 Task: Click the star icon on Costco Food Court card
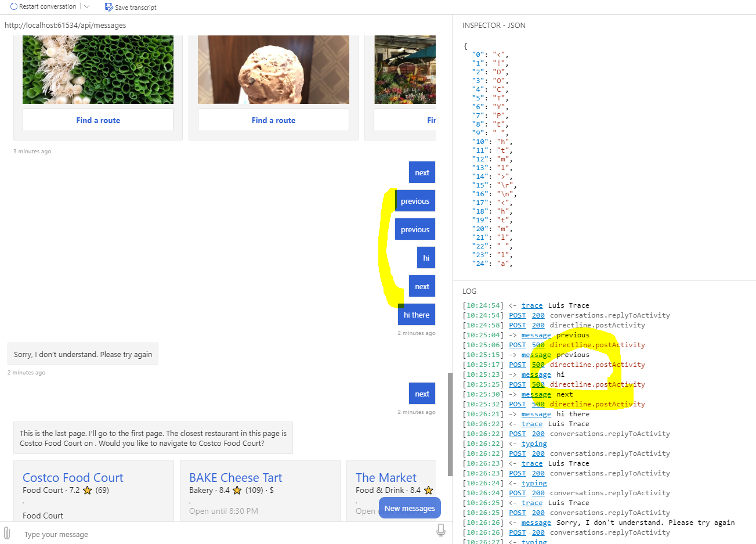88,490
